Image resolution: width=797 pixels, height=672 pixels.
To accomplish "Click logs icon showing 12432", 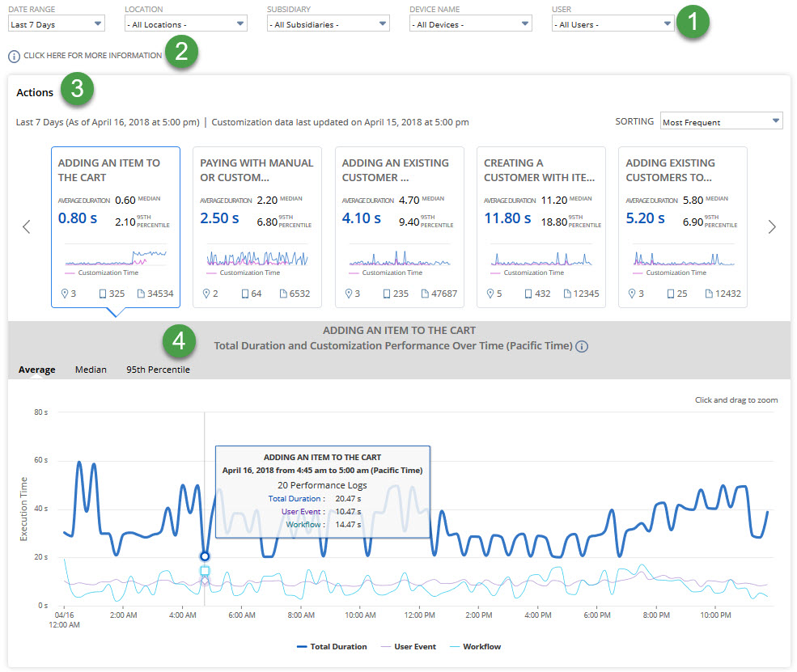I will pos(709,294).
